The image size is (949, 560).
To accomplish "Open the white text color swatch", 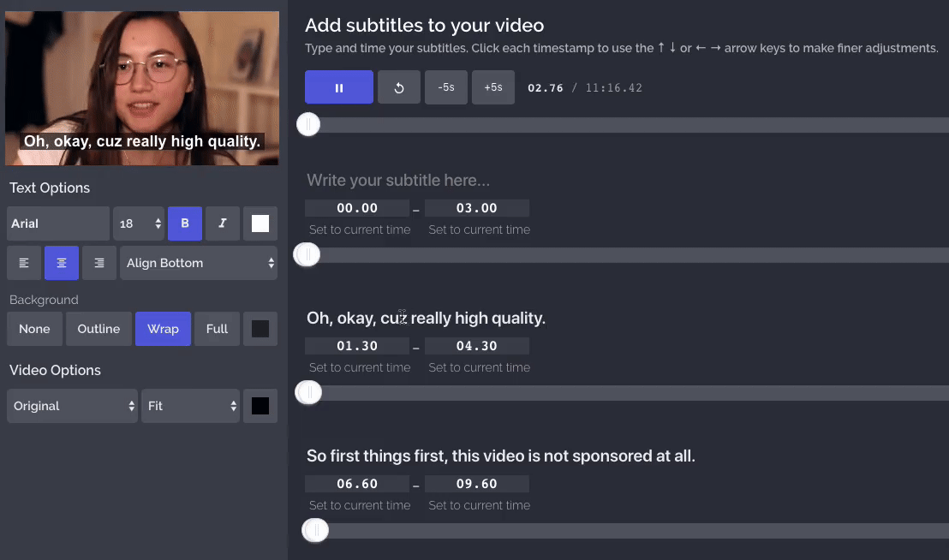I will (260, 223).
